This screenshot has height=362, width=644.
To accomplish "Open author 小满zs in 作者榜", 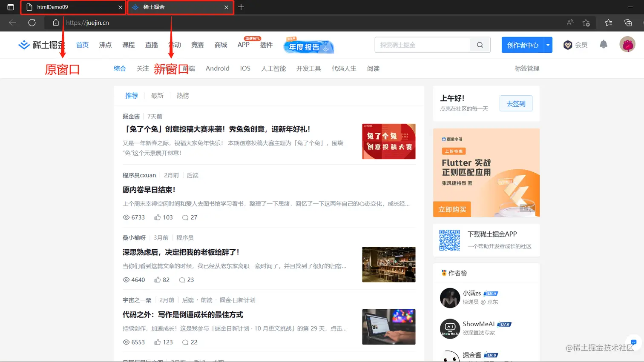I will click(472, 293).
